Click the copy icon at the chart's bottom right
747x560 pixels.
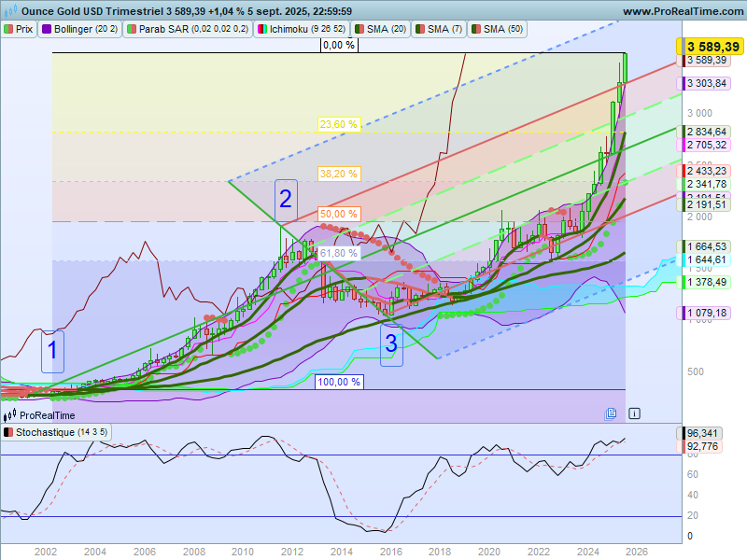tap(611, 413)
